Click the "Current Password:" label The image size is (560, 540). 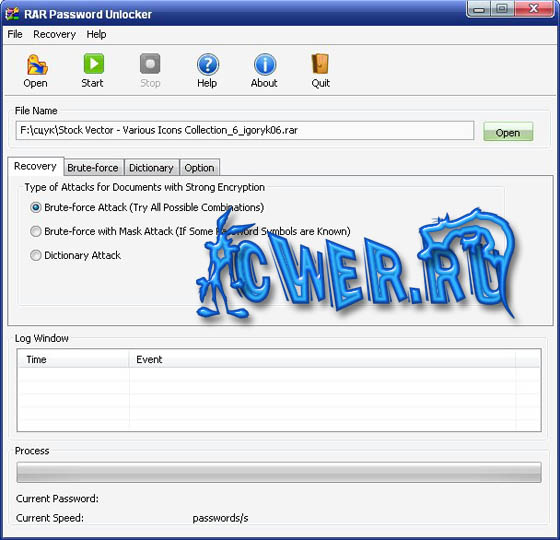57,499
